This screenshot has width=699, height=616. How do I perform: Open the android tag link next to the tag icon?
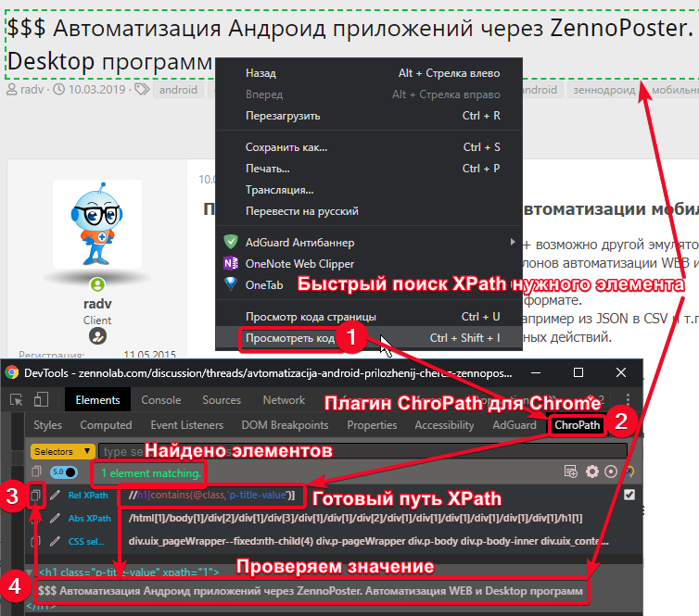(x=178, y=90)
